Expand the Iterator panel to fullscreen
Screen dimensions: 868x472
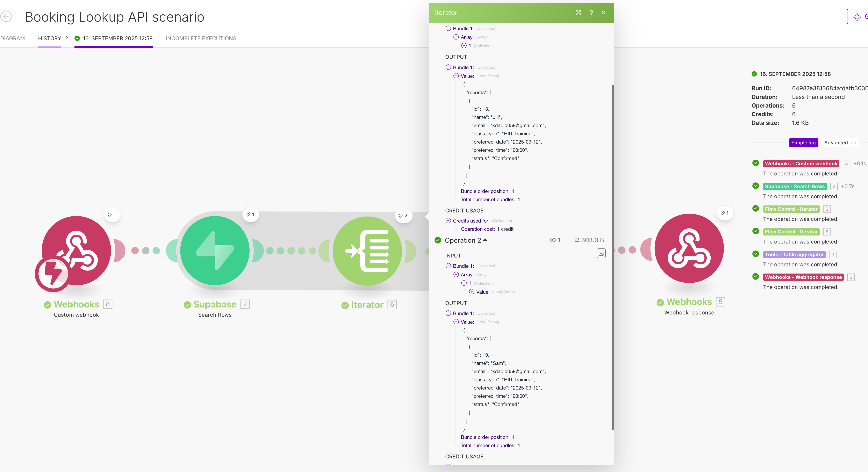[x=578, y=13]
